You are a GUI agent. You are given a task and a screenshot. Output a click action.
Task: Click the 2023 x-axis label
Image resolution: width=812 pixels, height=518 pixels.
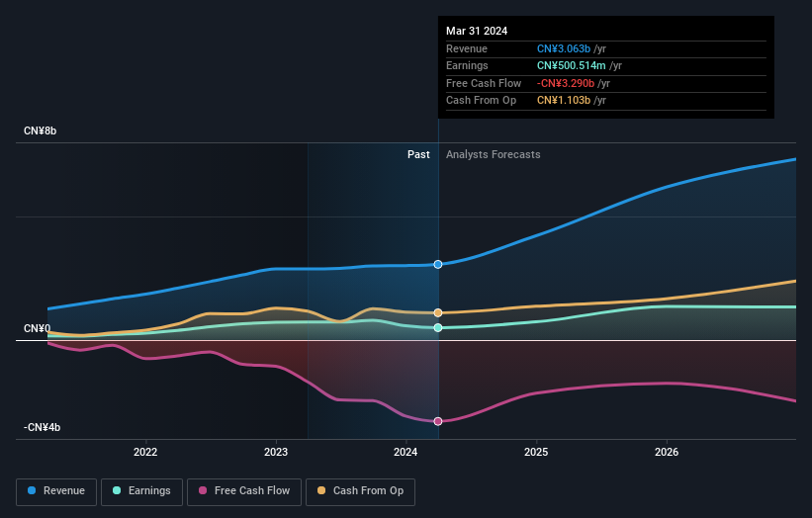276,452
